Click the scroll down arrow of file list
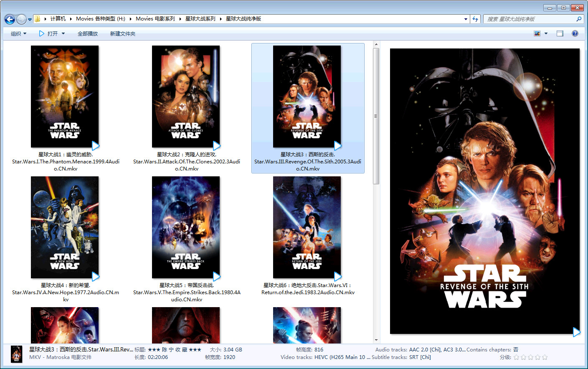 pos(376,340)
